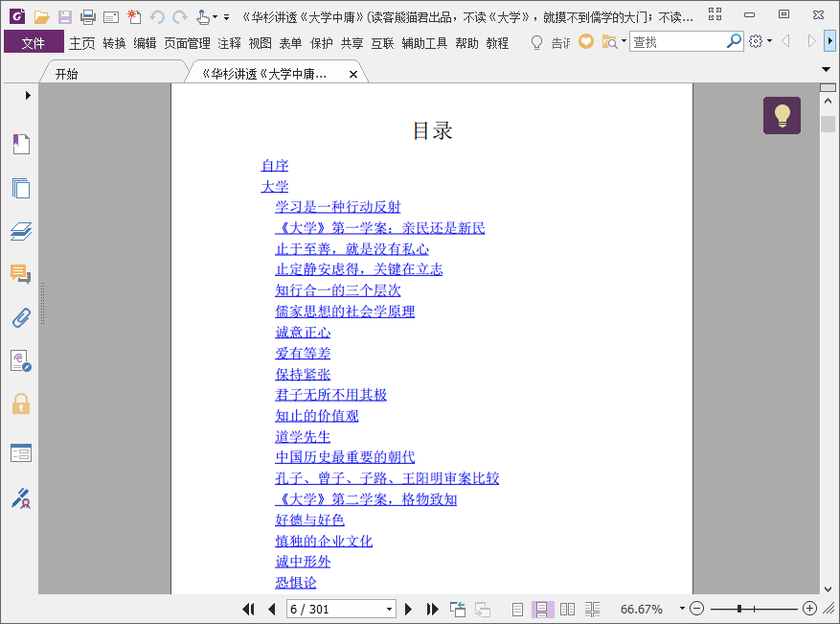Open the tab list dropdown arrow
This screenshot has height=624, width=840.
tap(826, 69)
